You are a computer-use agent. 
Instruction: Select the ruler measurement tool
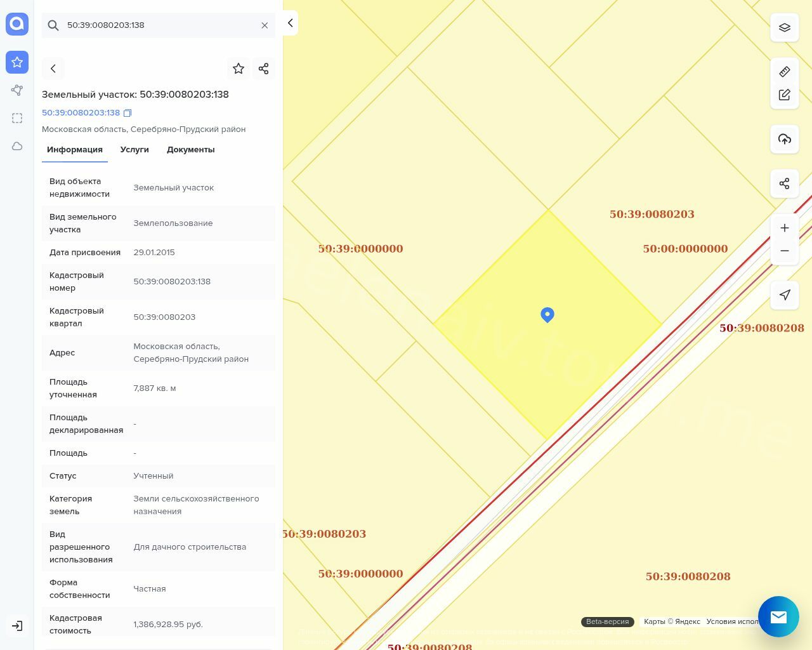tap(784, 72)
